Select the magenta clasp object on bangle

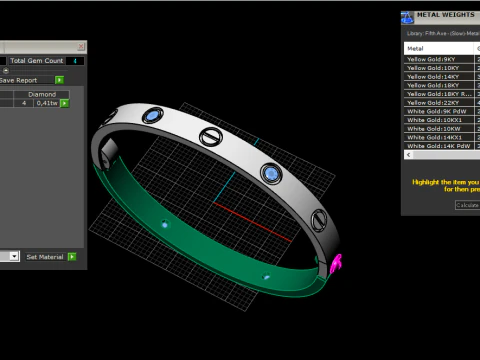[336, 263]
